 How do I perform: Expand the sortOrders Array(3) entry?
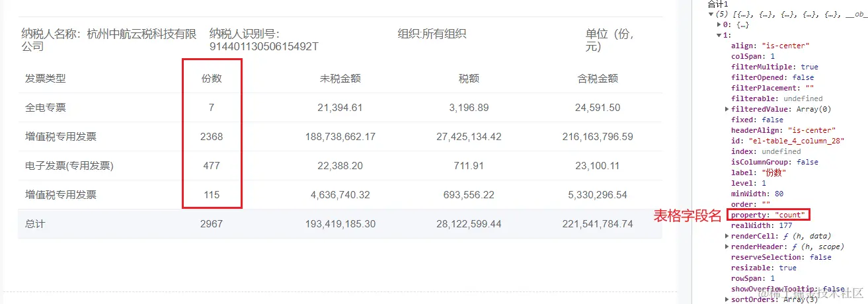[x=727, y=299]
